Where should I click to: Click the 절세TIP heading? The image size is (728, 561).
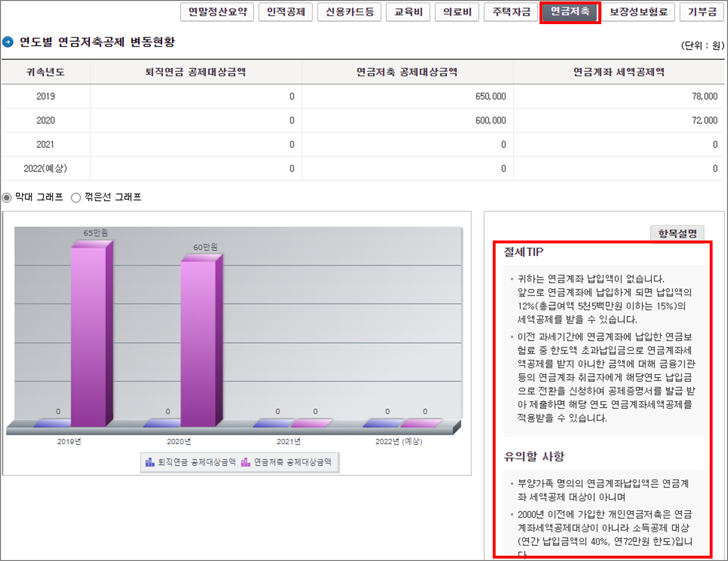524,252
